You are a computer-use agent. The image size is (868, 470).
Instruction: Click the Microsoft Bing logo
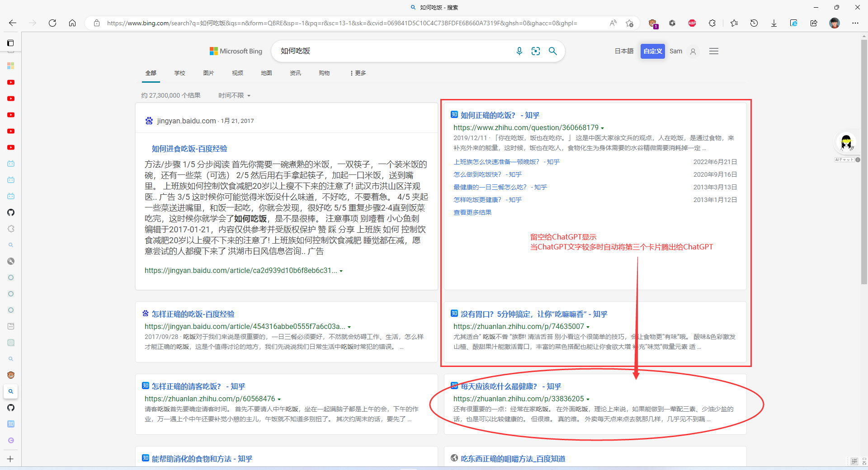pyautogui.click(x=235, y=51)
